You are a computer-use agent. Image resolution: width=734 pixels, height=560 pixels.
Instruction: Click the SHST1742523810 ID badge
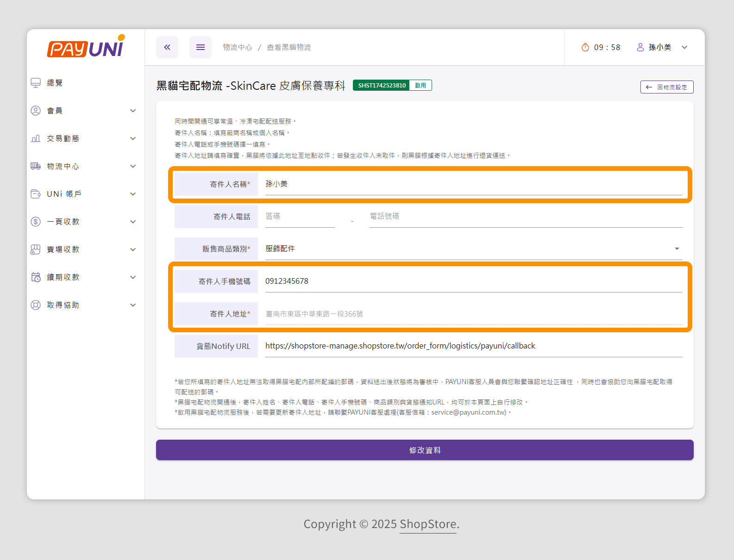tap(382, 85)
